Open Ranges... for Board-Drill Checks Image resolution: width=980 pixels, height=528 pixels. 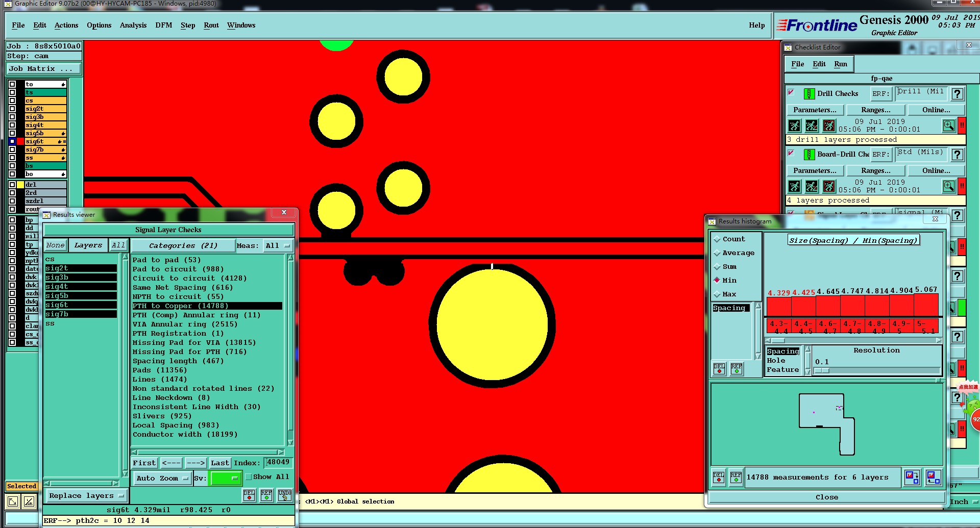coord(876,171)
